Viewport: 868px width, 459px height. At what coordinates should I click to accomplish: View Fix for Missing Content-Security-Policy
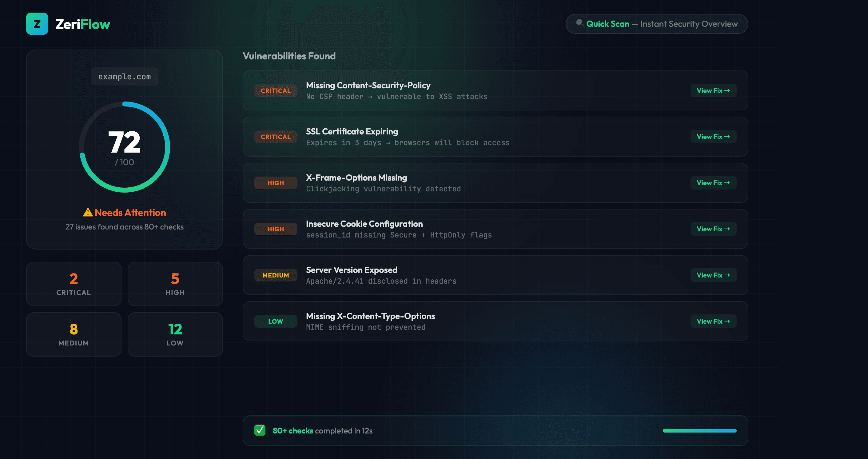[x=713, y=90]
